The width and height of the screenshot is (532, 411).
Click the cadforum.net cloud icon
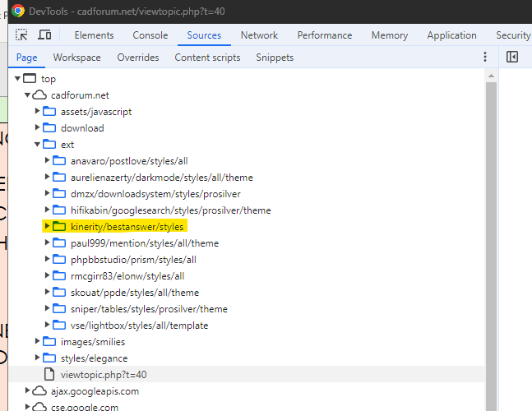tap(39, 95)
